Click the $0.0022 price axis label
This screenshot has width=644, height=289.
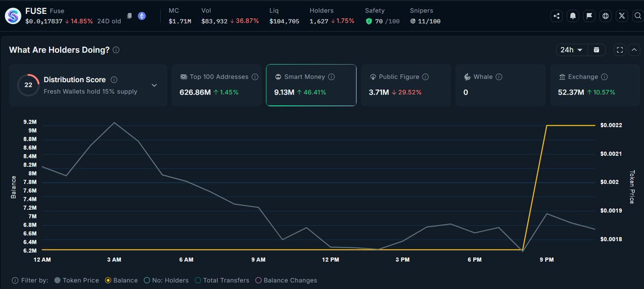coord(611,125)
